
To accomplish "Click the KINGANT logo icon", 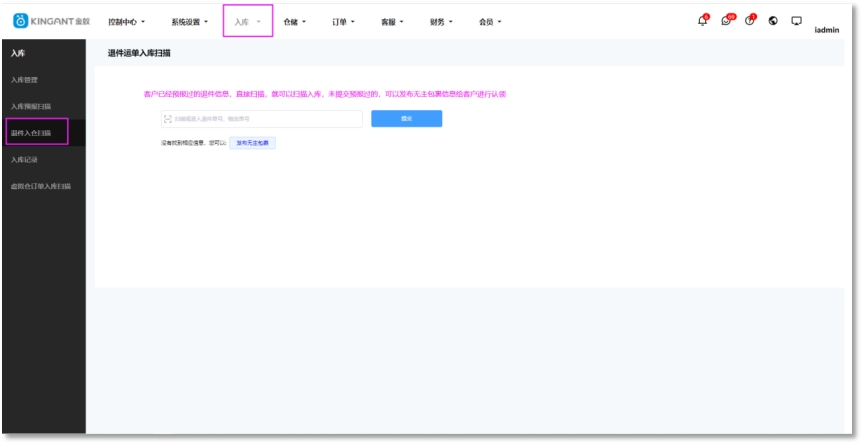I will point(20,21).
